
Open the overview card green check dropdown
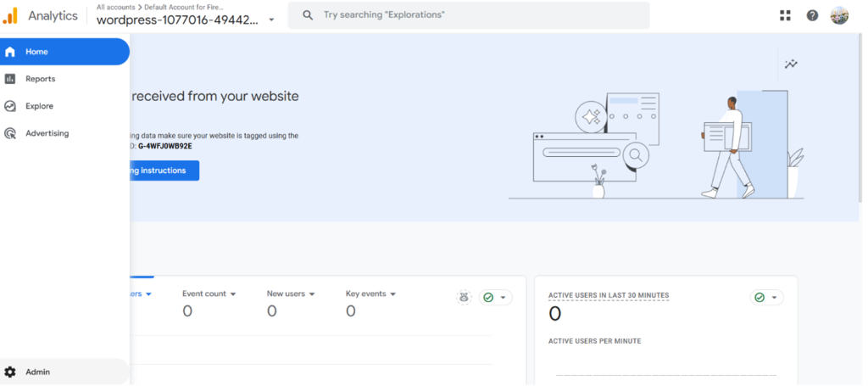tap(495, 298)
